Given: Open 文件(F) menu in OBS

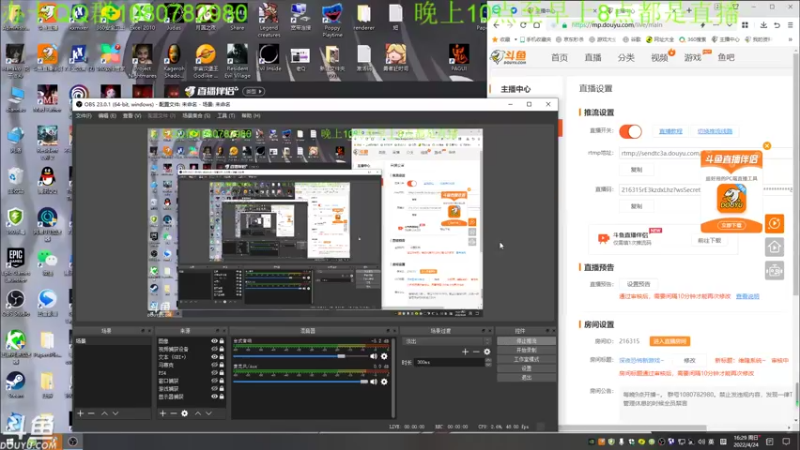Looking at the screenshot, I should pos(84,116).
